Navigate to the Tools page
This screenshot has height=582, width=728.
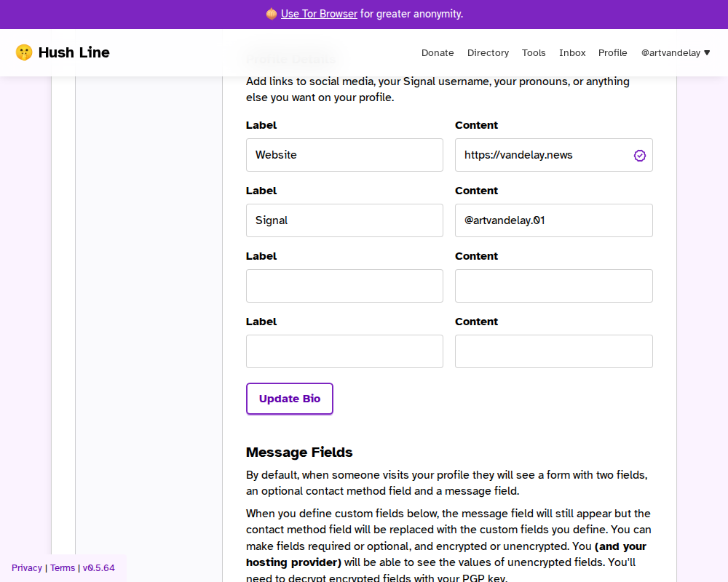[x=534, y=52]
